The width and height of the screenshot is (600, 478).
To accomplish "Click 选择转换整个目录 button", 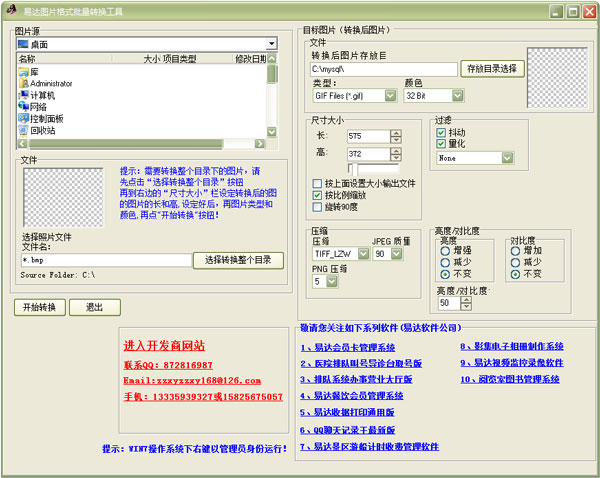I will pos(238,260).
